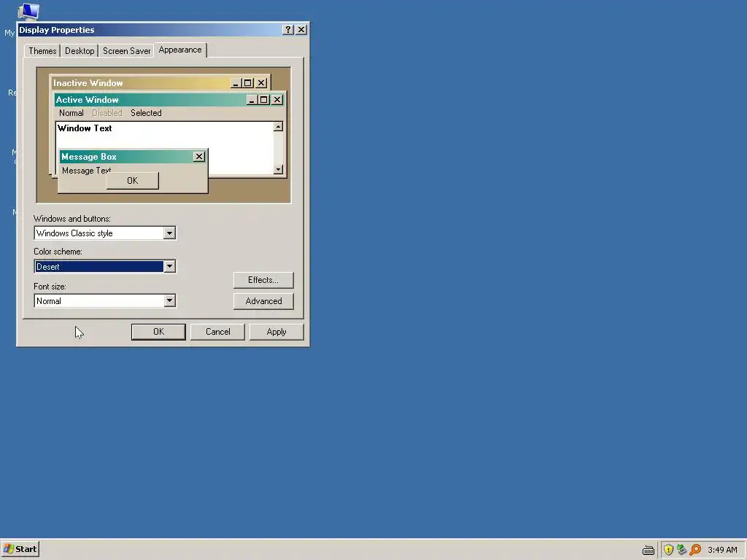Close the Display Properties window

pos(301,29)
